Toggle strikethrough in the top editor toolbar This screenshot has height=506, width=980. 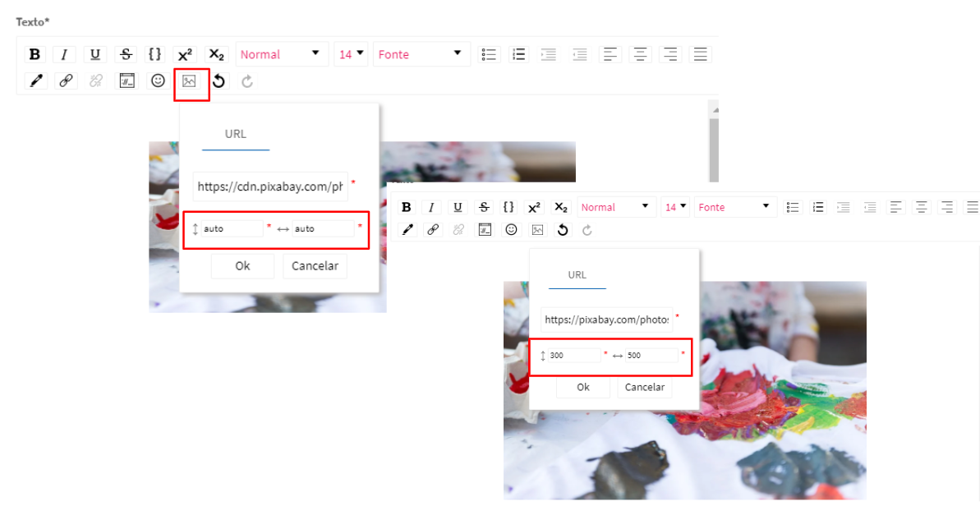126,54
